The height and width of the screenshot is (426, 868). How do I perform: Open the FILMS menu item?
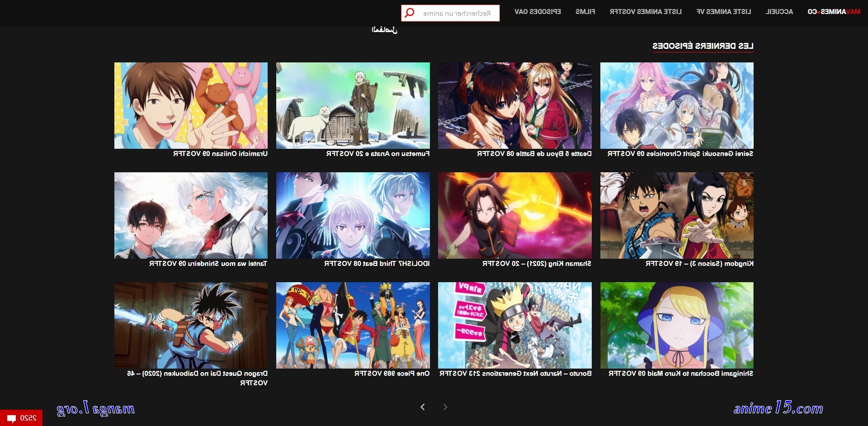pyautogui.click(x=585, y=12)
